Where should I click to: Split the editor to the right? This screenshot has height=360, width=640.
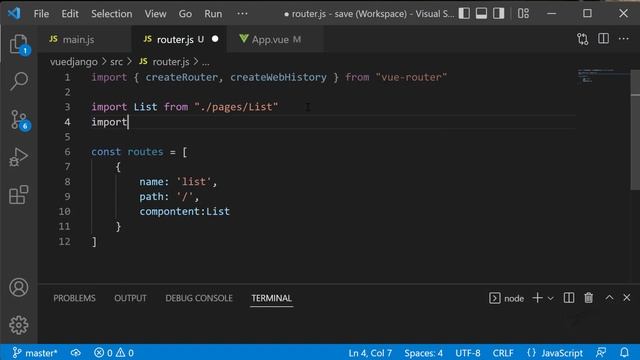click(603, 39)
